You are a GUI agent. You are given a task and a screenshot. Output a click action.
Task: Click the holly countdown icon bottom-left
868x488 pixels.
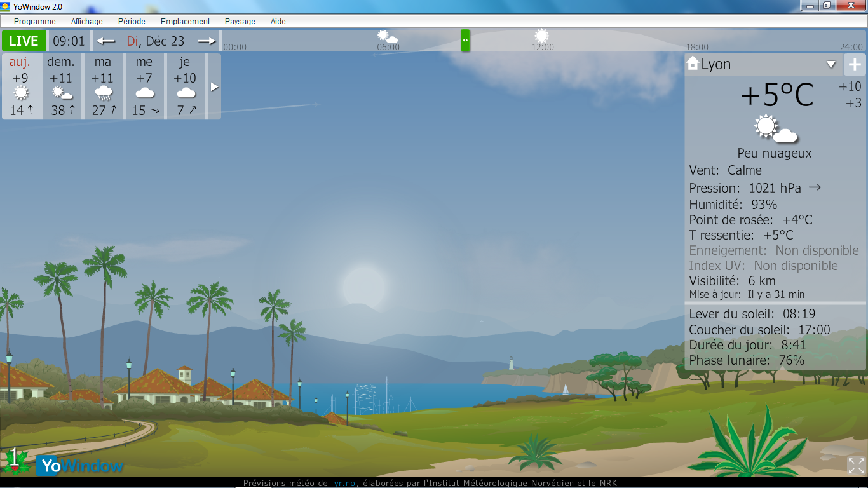click(x=16, y=461)
